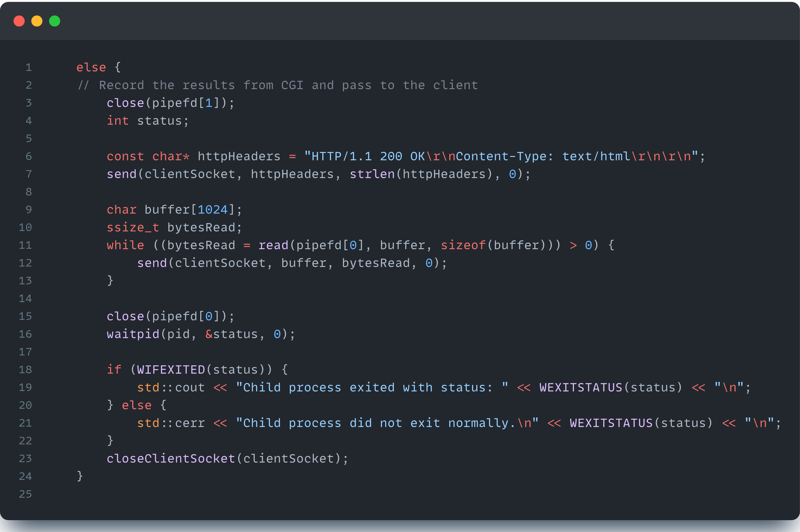Screen dimensions: 800x532
Task: Click line number 11 in gutter
Action: (x=25, y=245)
